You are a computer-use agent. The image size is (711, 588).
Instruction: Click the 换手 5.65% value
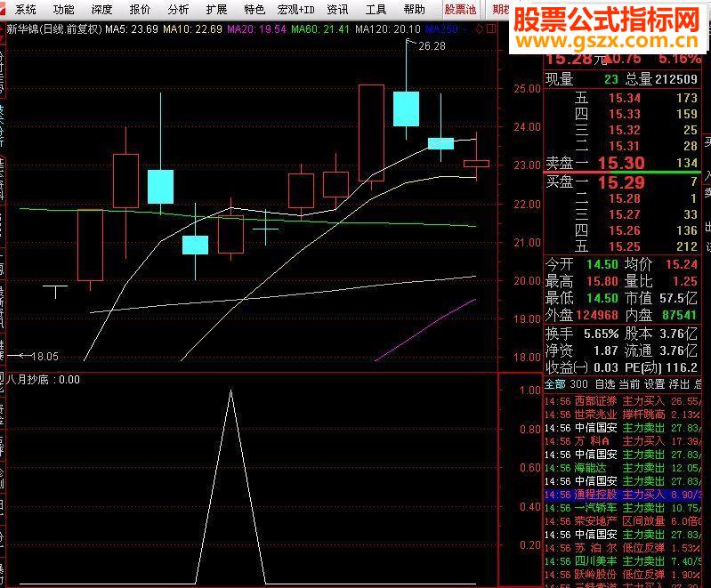601,334
